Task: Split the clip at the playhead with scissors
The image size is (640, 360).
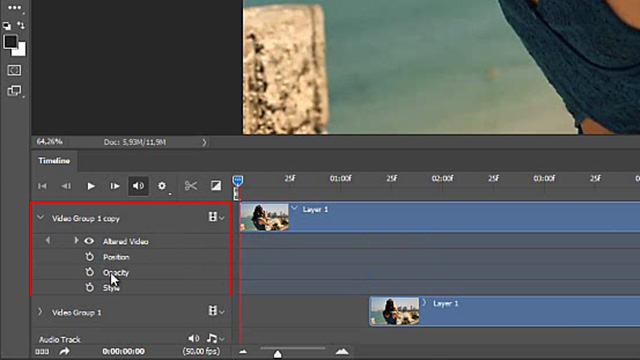Action: [191, 186]
